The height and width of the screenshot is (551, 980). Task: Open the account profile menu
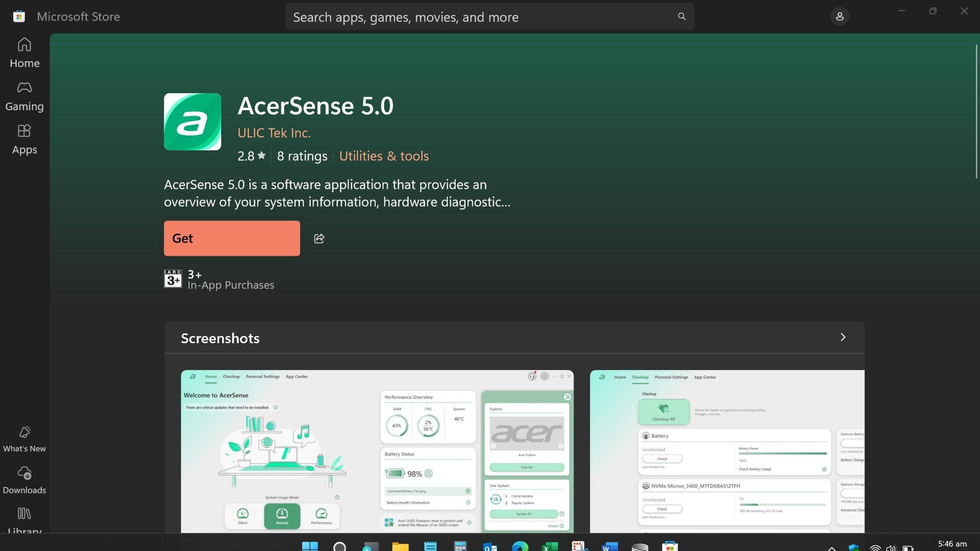[840, 16]
